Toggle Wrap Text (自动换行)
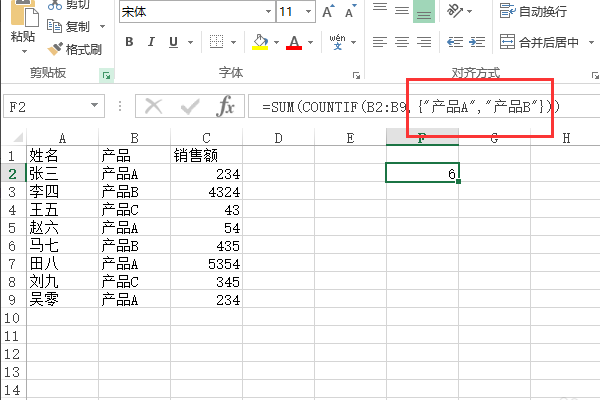The width and height of the screenshot is (600, 400). 533,11
